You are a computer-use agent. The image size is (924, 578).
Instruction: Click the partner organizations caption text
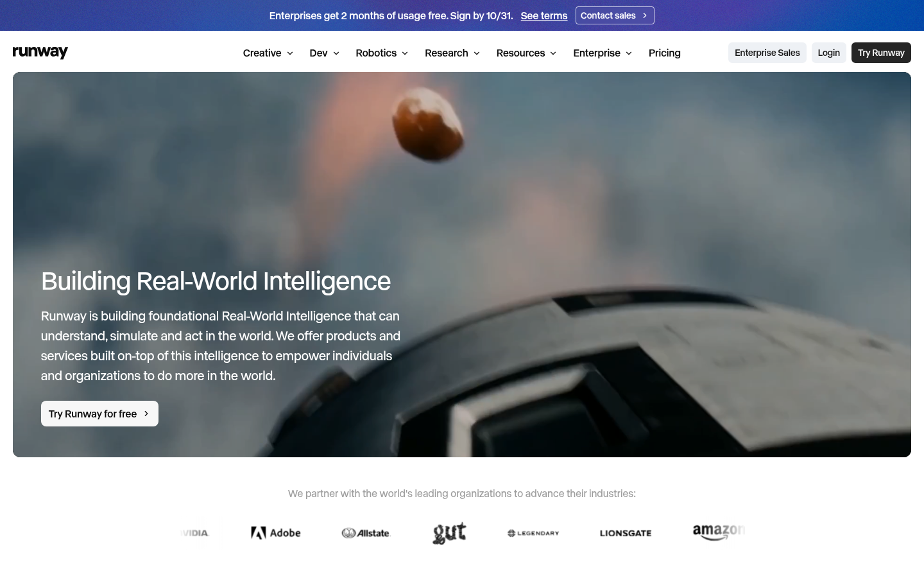click(x=462, y=493)
